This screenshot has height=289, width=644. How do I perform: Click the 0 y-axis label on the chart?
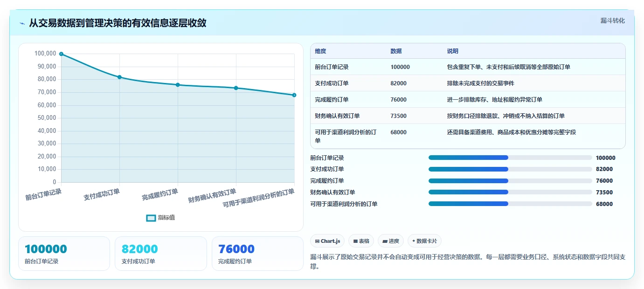tap(55, 182)
